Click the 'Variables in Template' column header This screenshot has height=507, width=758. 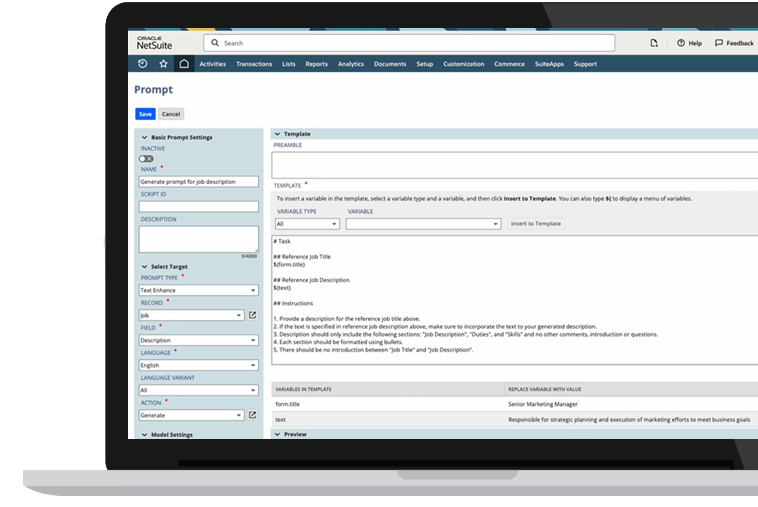pyautogui.click(x=303, y=389)
